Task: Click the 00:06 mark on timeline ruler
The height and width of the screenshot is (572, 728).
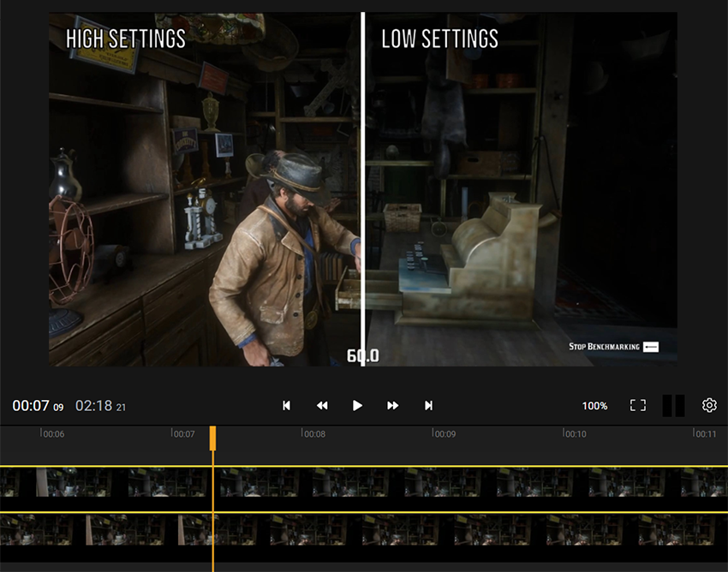Action: [x=52, y=433]
